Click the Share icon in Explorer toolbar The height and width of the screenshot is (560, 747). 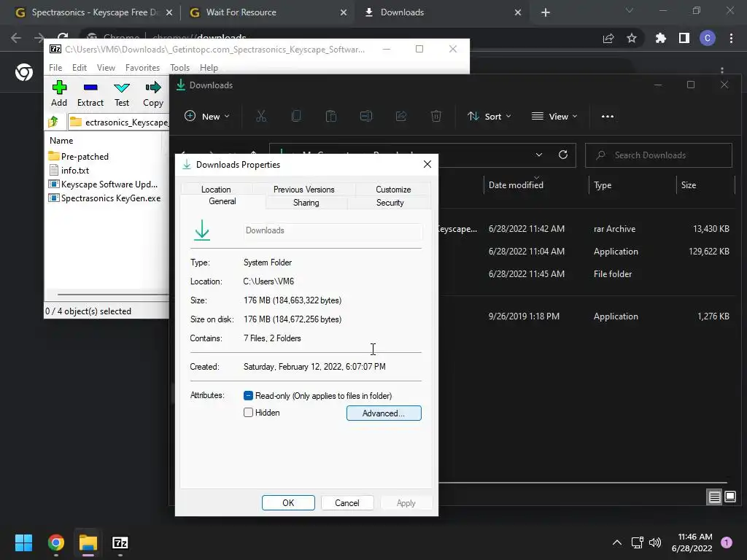[401, 116]
